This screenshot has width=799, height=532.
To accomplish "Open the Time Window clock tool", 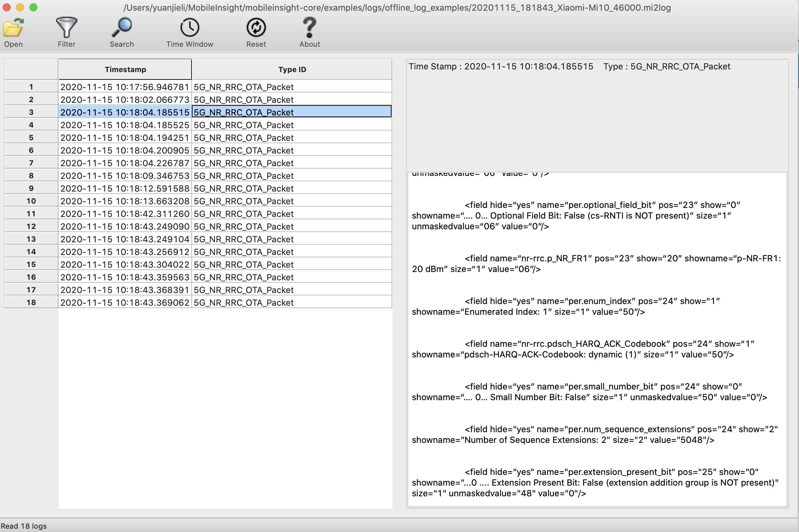I will tap(190, 28).
